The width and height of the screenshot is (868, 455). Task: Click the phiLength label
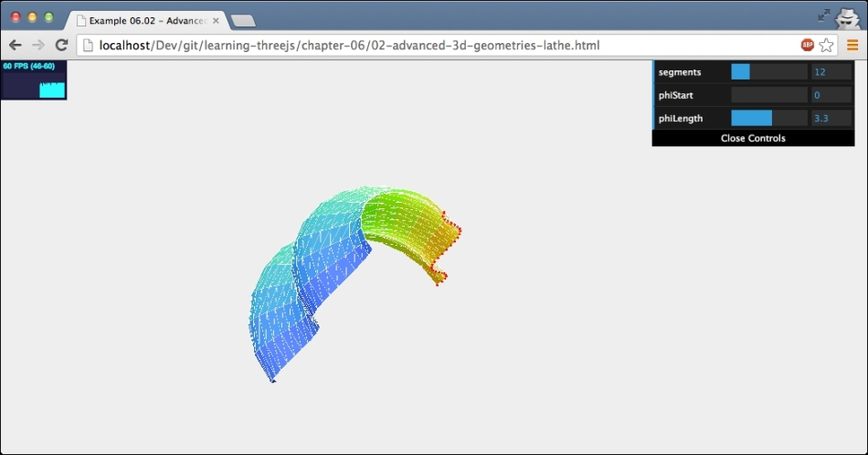pyautogui.click(x=681, y=118)
